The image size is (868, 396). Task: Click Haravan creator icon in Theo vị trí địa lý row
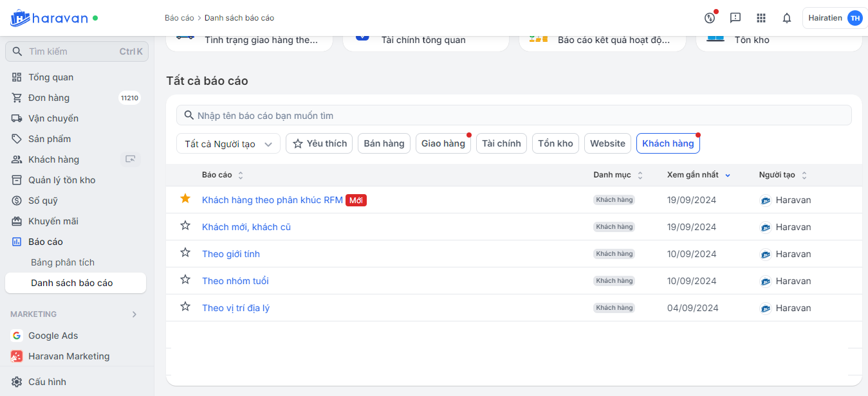[766, 308]
